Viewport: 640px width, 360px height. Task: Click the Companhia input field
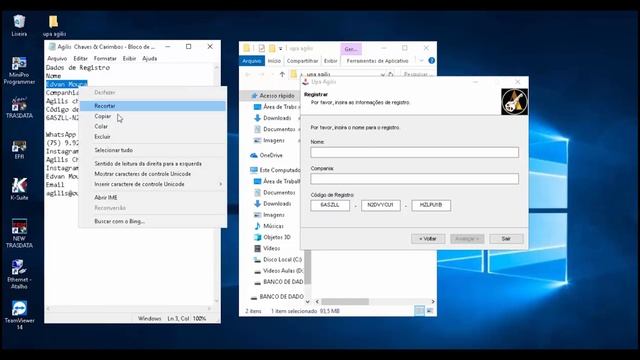pyautogui.click(x=414, y=178)
